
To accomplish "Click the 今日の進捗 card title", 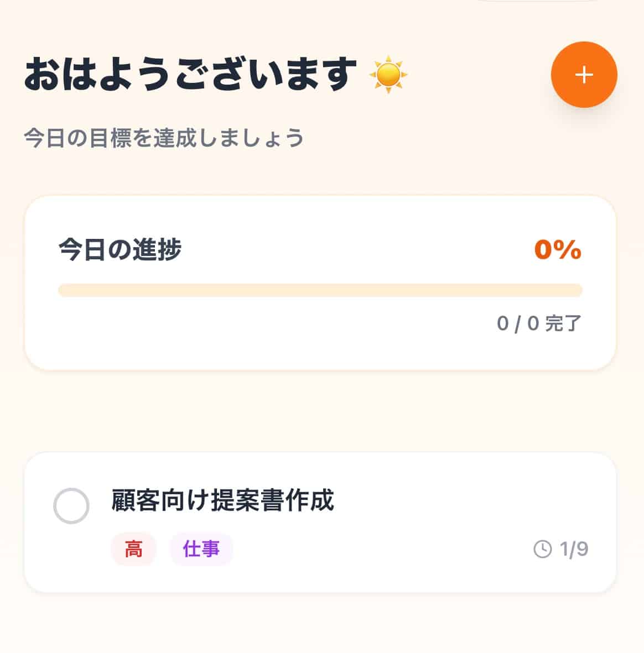I will pos(120,249).
